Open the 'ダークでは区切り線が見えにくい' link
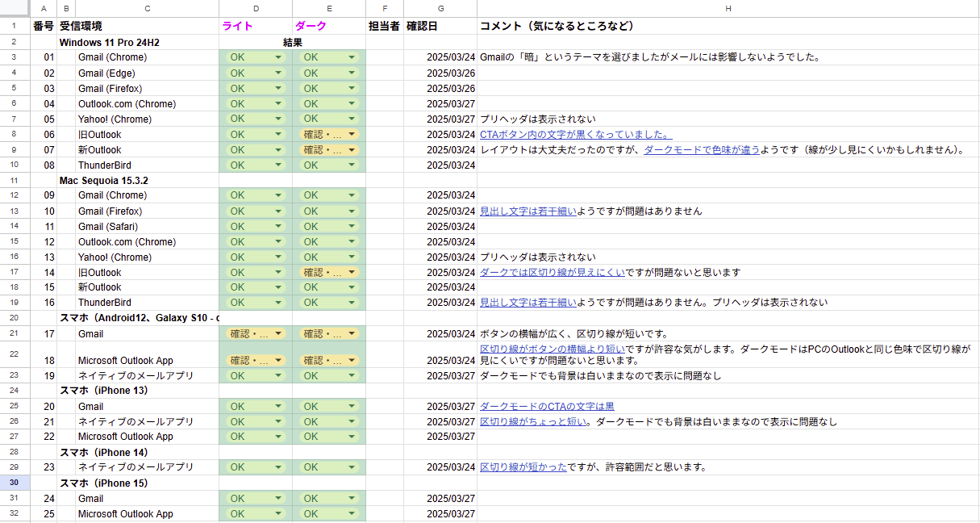Image resolution: width=980 pixels, height=523 pixels. [552, 273]
